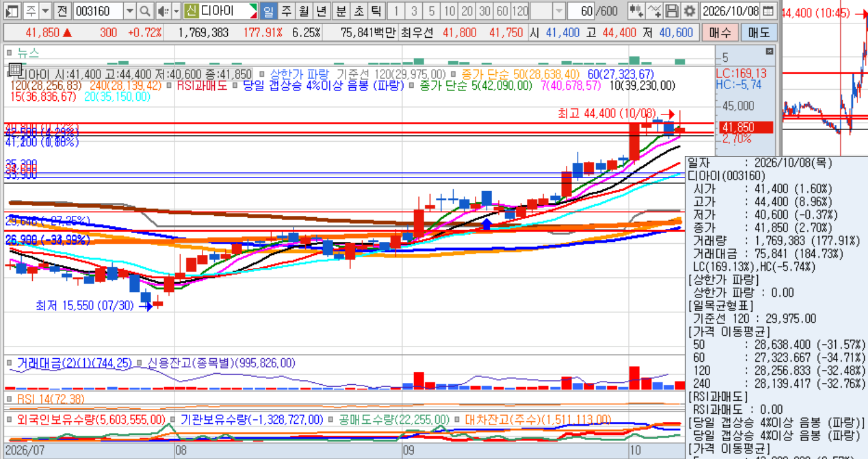
Task: Switch to 년 yearly chart period
Action: pyautogui.click(x=321, y=11)
